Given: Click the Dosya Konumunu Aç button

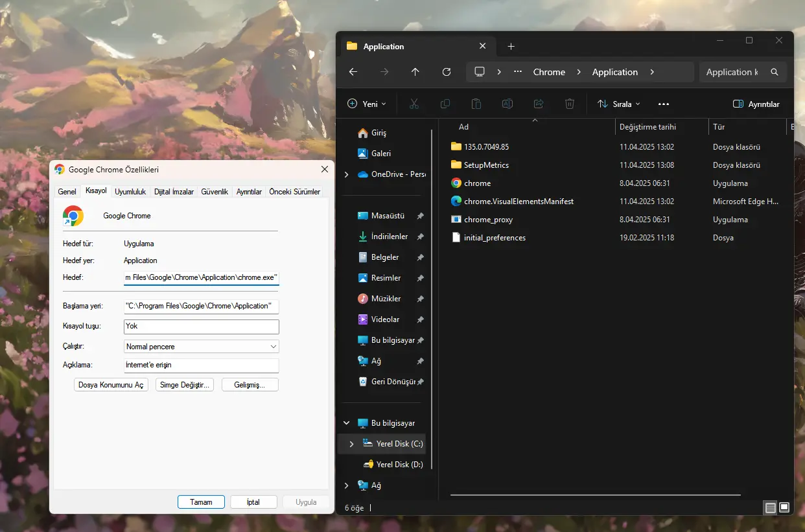Looking at the screenshot, I should point(111,385).
